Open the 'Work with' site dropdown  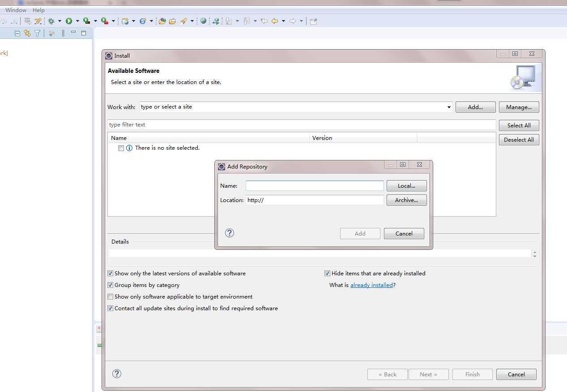449,107
